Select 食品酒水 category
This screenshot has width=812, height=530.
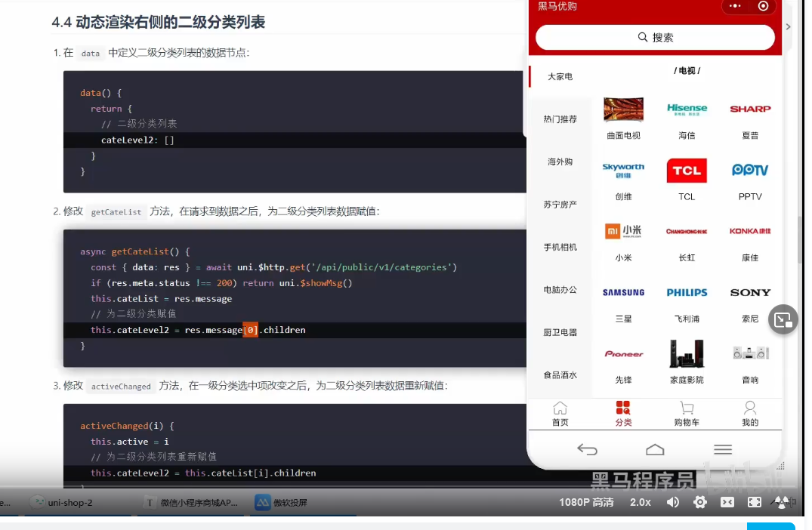click(560, 374)
